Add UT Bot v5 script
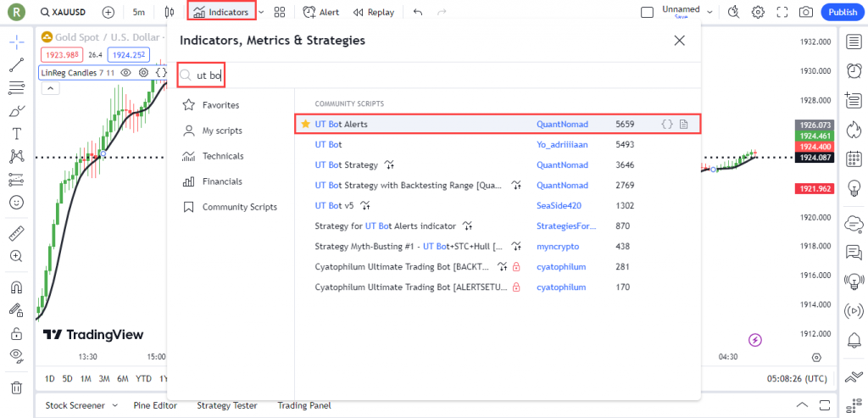 click(498, 205)
